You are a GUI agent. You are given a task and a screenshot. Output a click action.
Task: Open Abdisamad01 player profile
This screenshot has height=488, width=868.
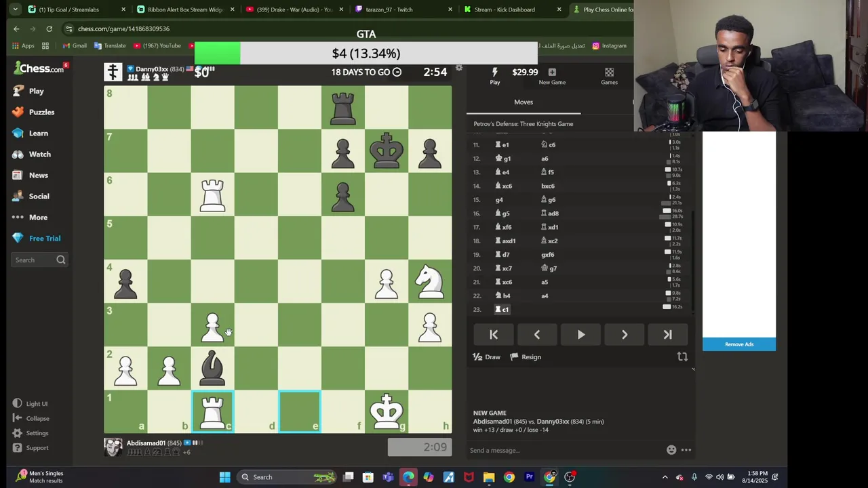146,443
